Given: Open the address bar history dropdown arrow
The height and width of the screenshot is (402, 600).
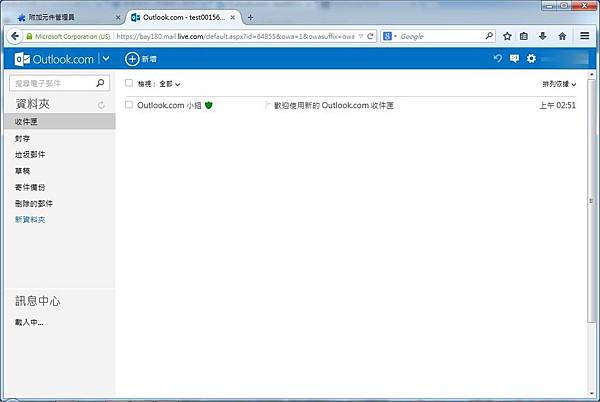Looking at the screenshot, I should pos(360,36).
